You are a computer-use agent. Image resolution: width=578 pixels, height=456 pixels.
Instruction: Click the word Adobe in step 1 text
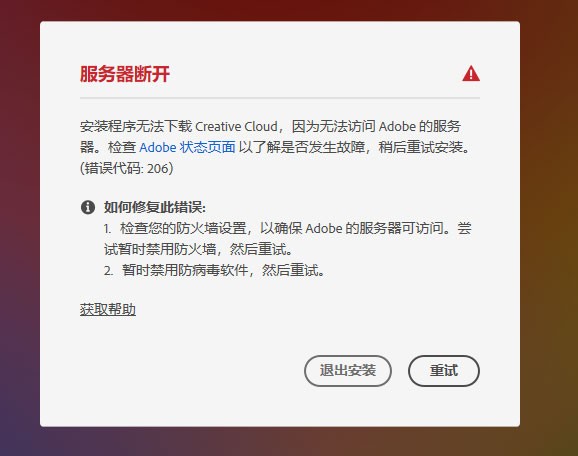(x=324, y=229)
